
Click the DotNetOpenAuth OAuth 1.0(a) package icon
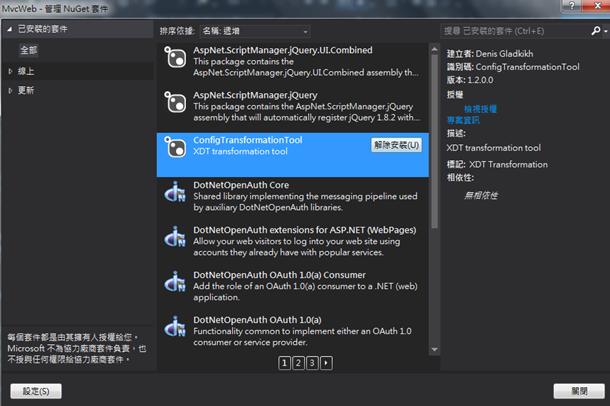175,326
